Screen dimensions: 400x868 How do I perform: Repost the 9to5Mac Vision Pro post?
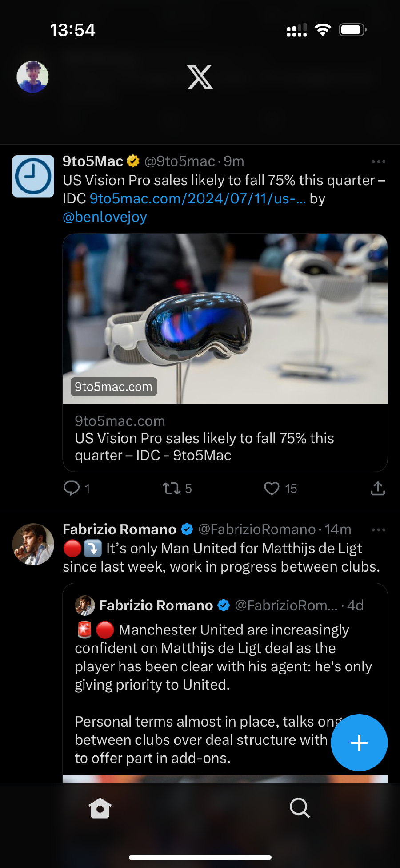[x=172, y=489]
